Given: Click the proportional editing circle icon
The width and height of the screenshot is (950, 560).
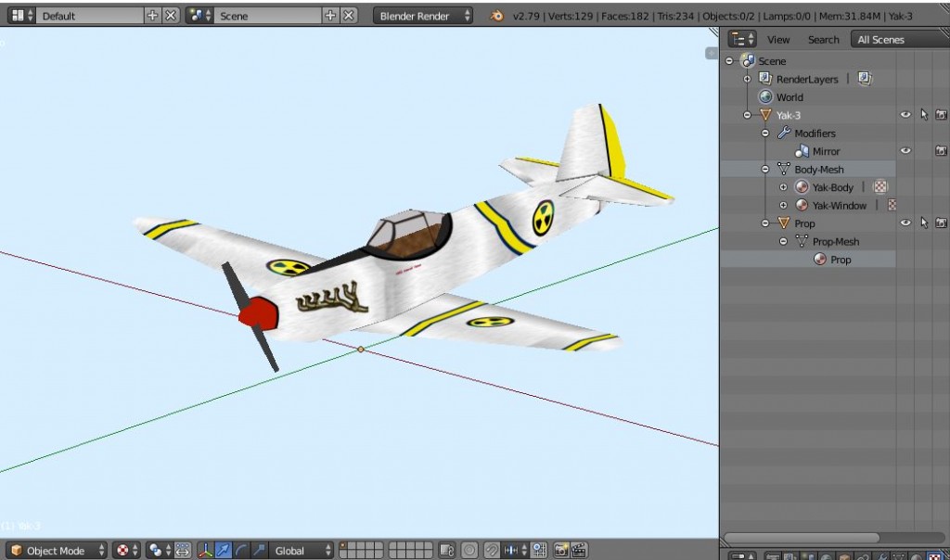Looking at the screenshot, I should click(x=471, y=548).
